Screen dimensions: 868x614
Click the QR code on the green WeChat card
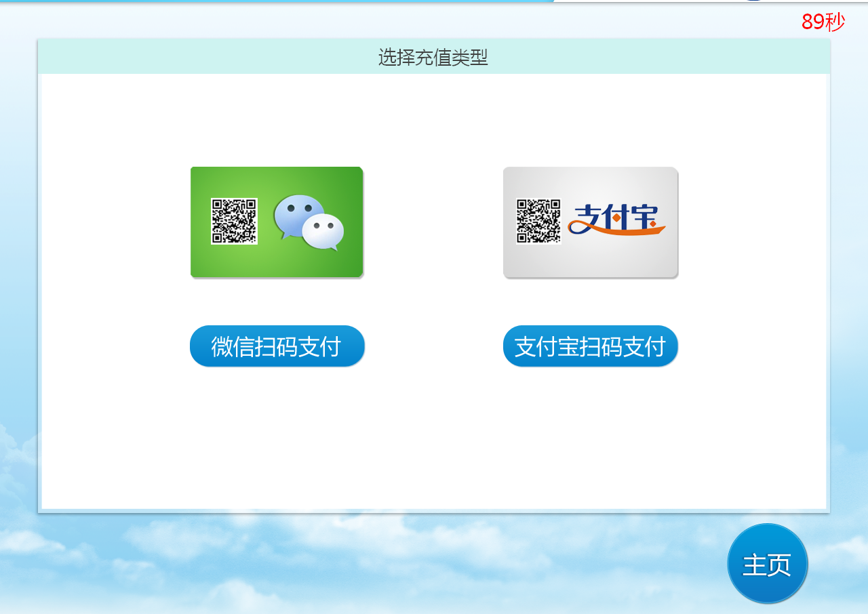click(234, 221)
